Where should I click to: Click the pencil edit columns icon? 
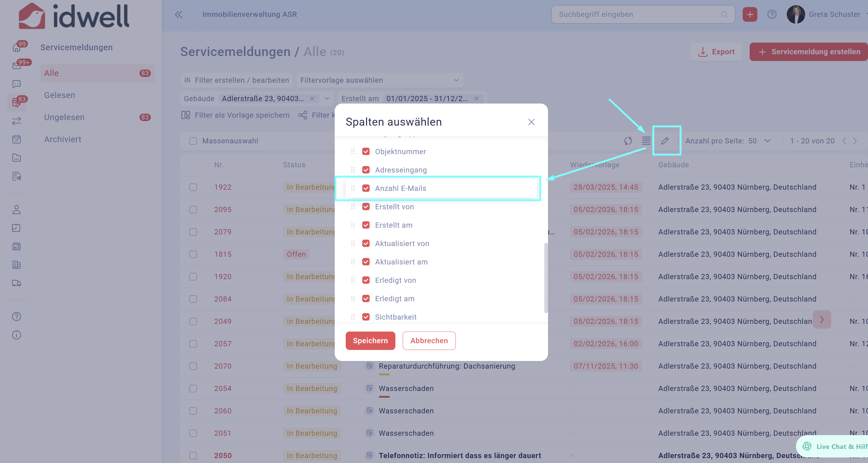(664, 141)
